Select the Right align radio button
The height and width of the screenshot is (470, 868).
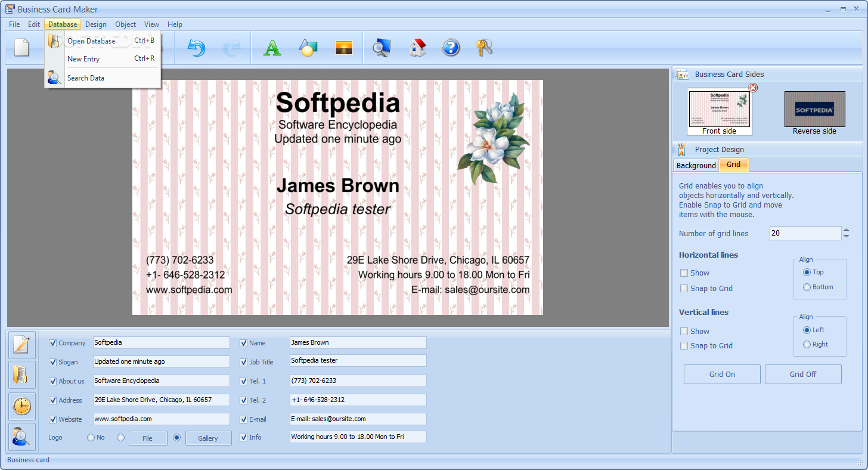pos(807,344)
